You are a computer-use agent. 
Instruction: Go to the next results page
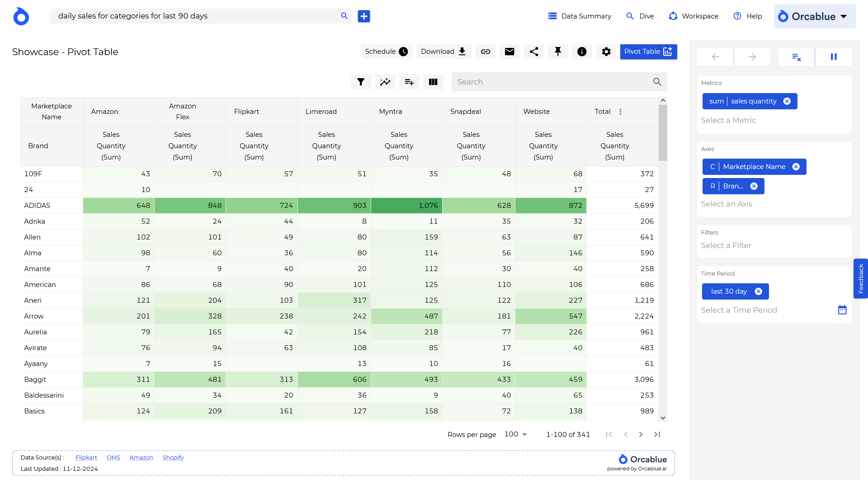[x=641, y=434]
